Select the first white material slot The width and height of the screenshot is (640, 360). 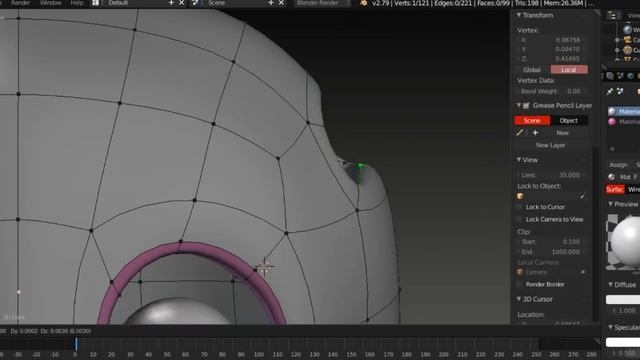623,111
